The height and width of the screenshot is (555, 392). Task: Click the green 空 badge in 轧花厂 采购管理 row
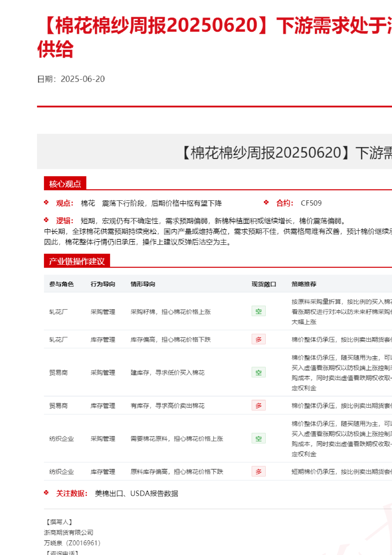pyautogui.click(x=258, y=311)
